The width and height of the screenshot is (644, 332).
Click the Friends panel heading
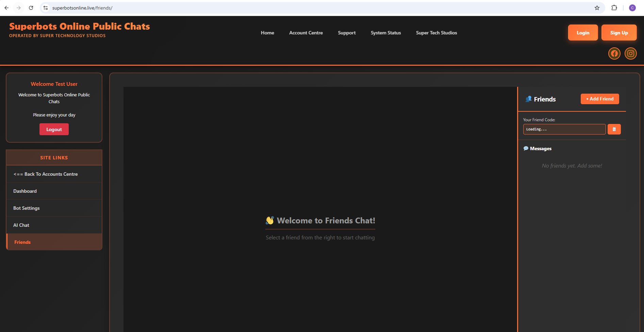[541, 99]
